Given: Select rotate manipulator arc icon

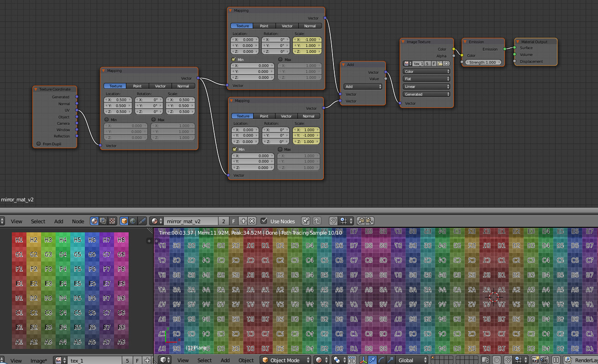Looking at the screenshot, I should 381,360.
